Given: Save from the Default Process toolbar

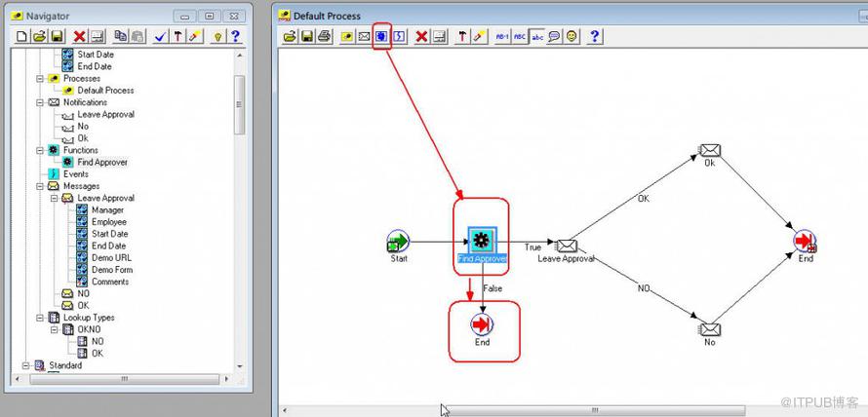Looking at the screenshot, I should click(307, 36).
